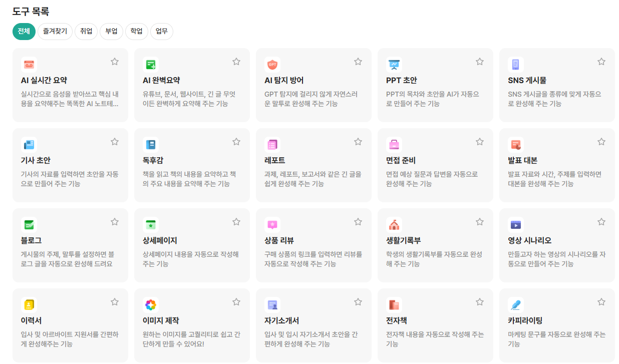
Task: Click the 이미지 제작 colorful flower icon
Action: (151, 304)
